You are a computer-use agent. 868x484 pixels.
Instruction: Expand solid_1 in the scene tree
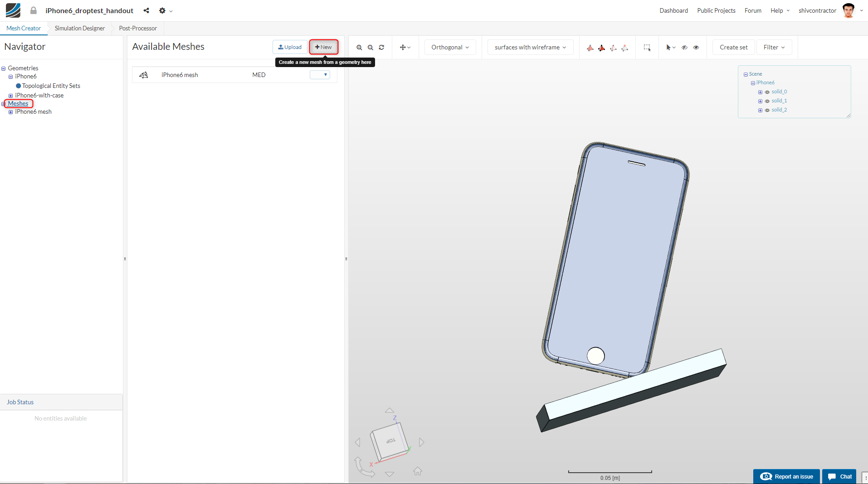(x=760, y=101)
